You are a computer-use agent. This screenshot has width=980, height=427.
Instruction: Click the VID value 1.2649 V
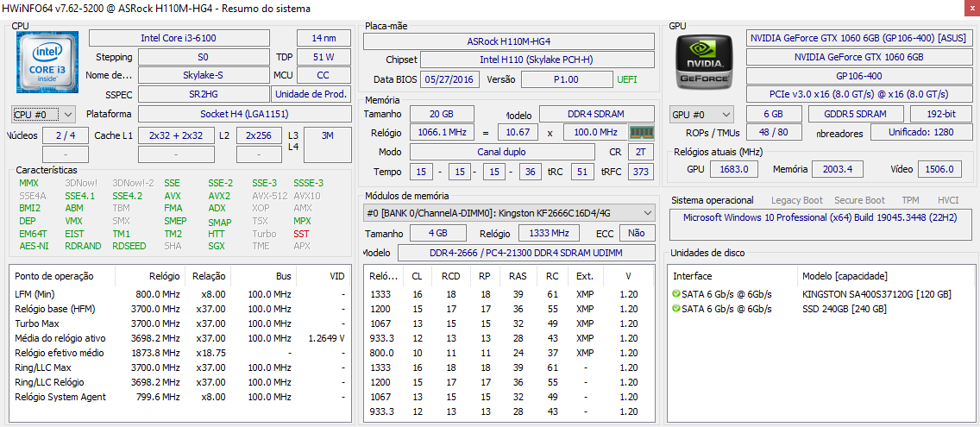point(326,338)
